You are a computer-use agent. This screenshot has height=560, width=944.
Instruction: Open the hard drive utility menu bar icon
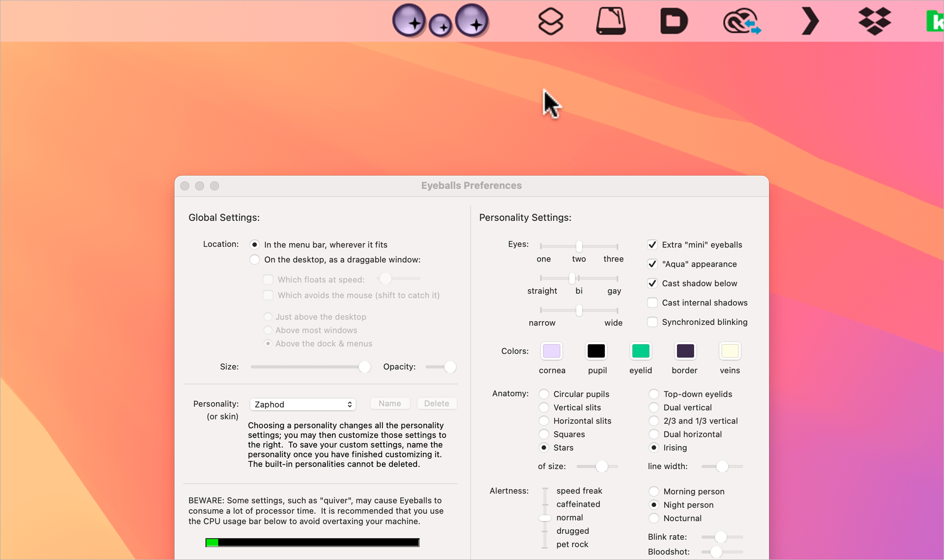(x=611, y=21)
